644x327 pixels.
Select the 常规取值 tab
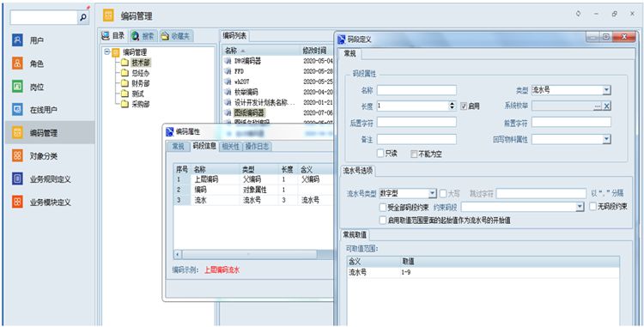pyautogui.click(x=355, y=234)
